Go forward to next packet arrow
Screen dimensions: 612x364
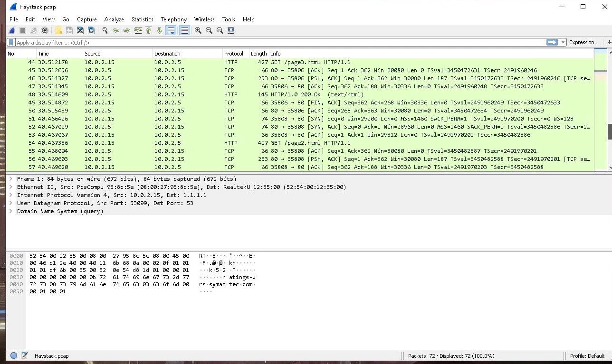[x=127, y=30]
